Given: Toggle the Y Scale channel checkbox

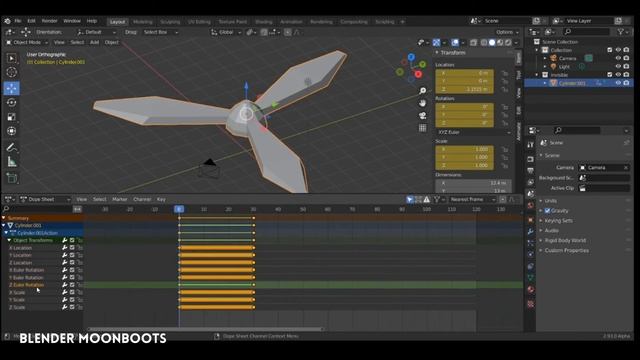Looking at the screenshot, I should tap(72, 300).
